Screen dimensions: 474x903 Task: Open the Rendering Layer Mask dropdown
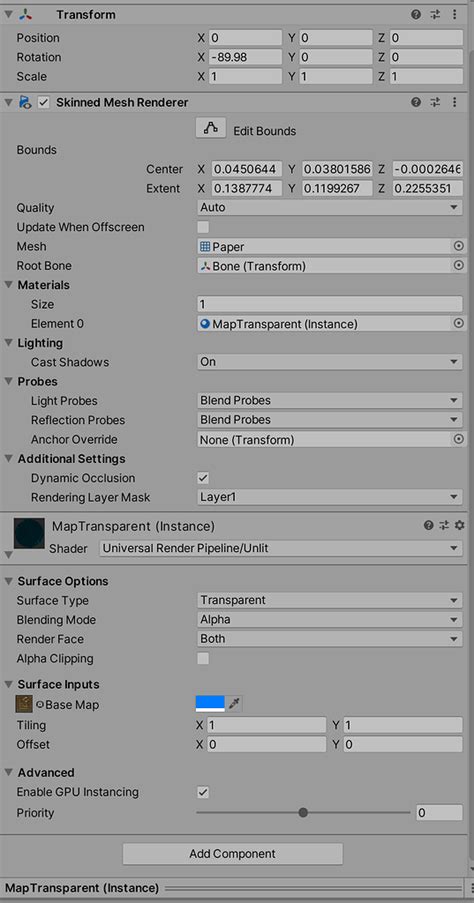point(329,497)
